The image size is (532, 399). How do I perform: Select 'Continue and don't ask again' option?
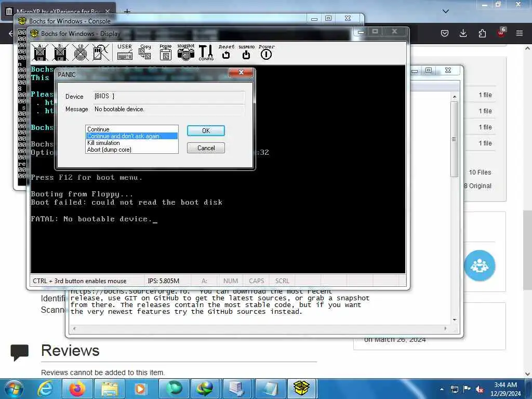[x=131, y=136]
